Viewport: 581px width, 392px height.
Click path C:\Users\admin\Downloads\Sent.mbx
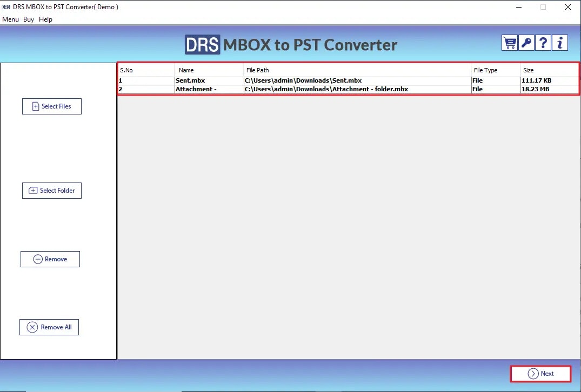coord(358,80)
